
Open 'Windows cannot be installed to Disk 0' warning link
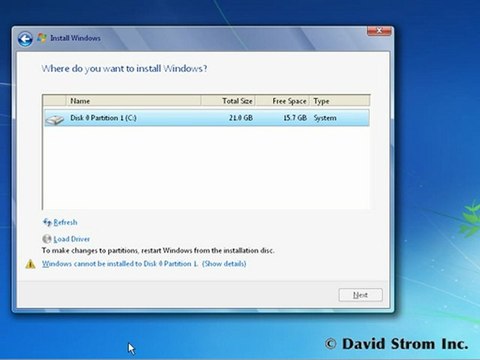coord(120,264)
